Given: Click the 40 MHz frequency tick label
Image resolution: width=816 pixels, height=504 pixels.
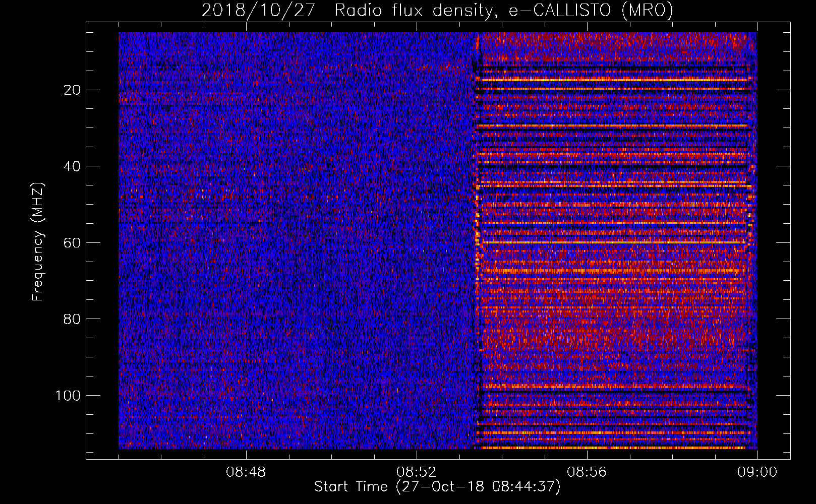Looking at the screenshot, I should tap(72, 166).
